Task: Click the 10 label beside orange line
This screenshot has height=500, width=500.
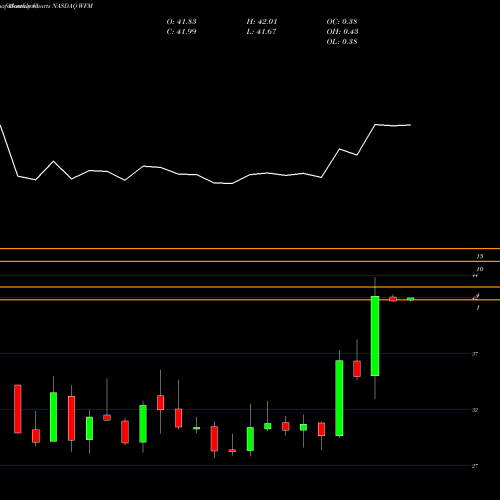Action: click(480, 269)
